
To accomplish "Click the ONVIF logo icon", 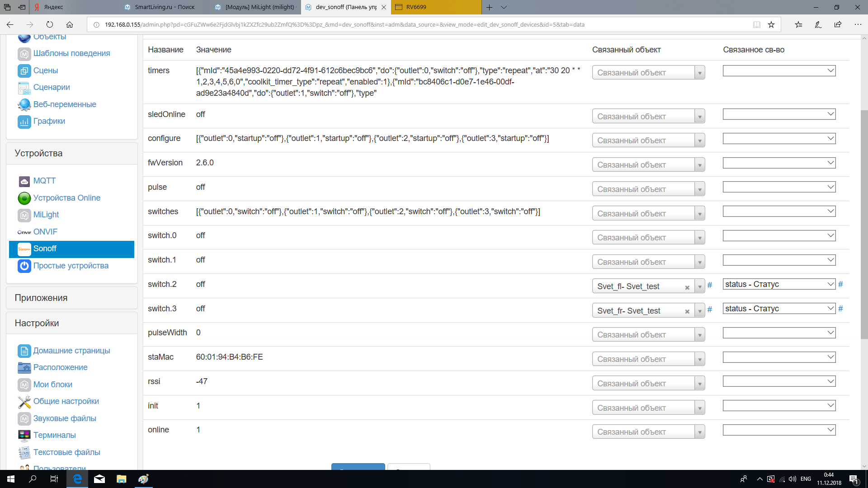I will click(x=24, y=232).
